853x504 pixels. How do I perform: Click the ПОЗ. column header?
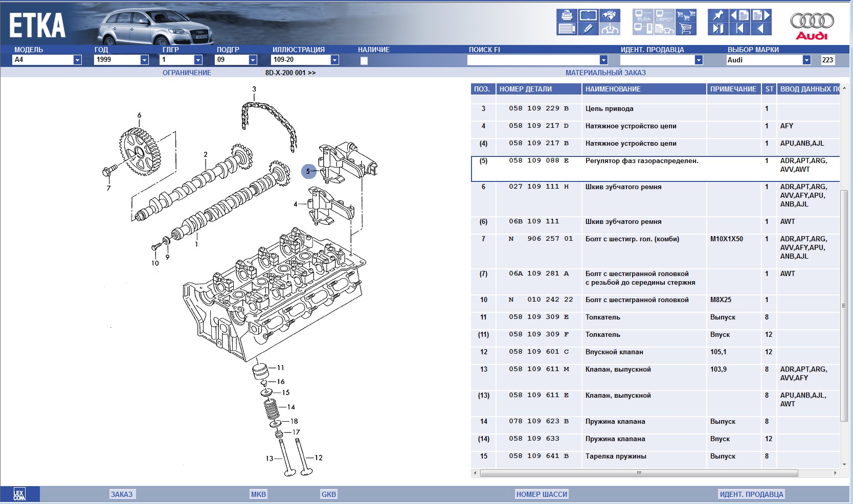pos(483,89)
